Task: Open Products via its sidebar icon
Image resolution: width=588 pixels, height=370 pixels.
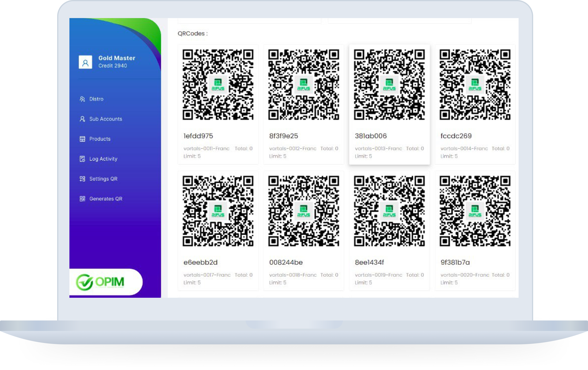Action: click(82, 139)
